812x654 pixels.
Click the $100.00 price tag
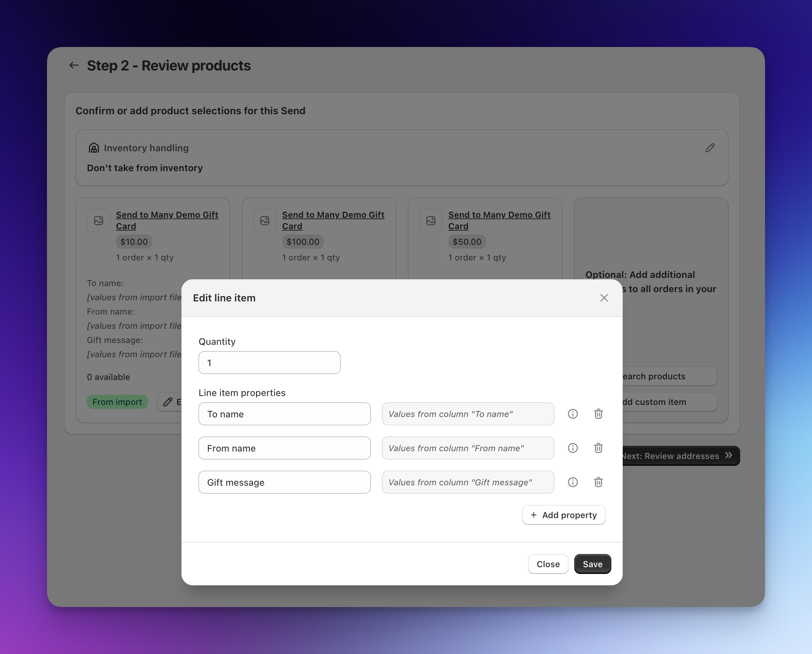[302, 242]
